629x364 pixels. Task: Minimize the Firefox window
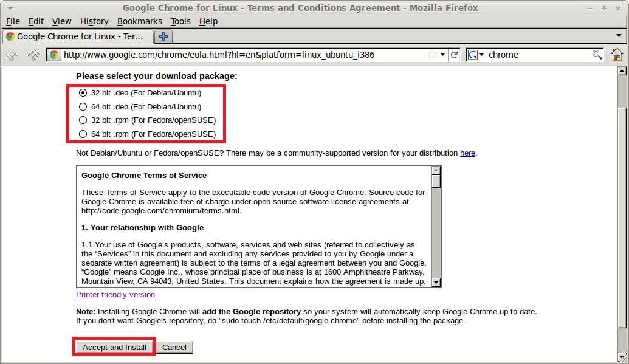click(589, 8)
